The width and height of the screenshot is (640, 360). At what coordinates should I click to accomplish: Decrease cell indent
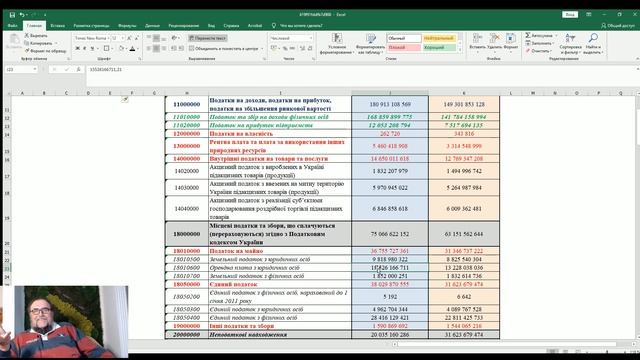pos(173,48)
